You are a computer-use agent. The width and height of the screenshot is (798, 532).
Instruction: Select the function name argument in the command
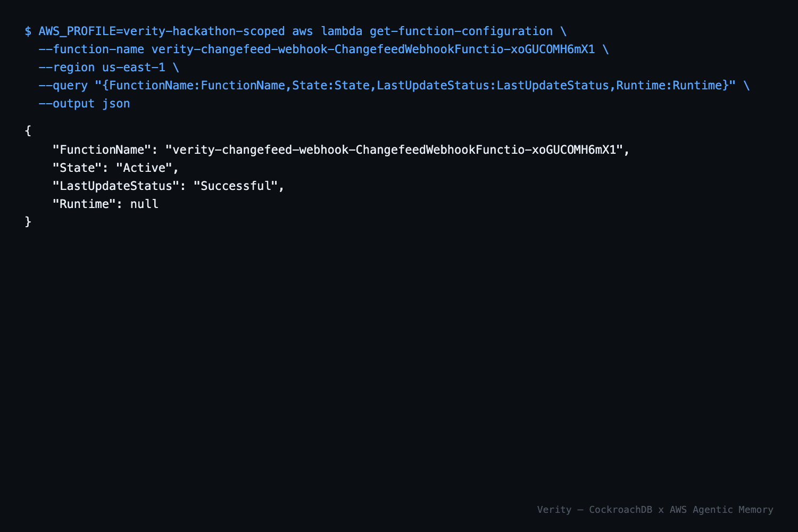tap(373, 49)
